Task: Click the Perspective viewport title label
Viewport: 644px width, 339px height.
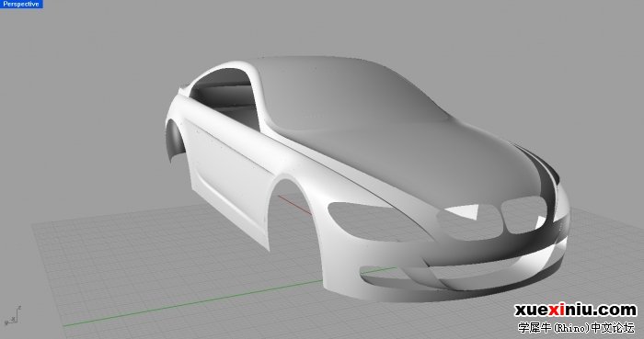Action: tap(21, 4)
